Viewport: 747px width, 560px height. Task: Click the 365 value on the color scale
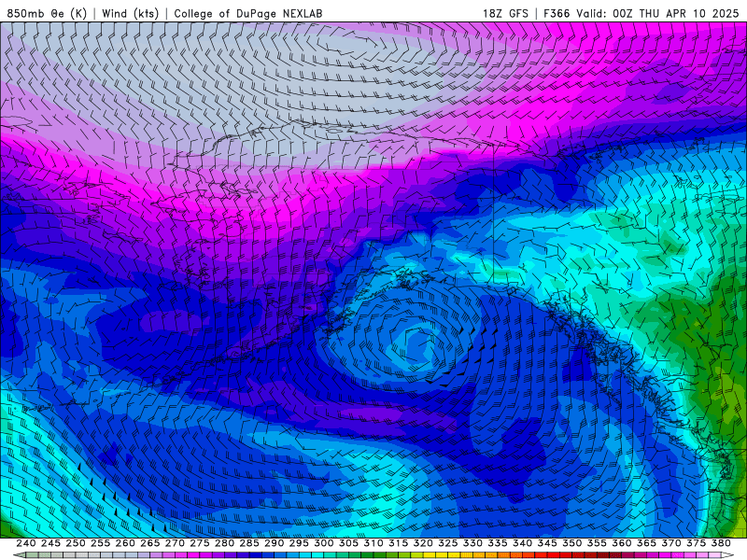tap(646, 543)
